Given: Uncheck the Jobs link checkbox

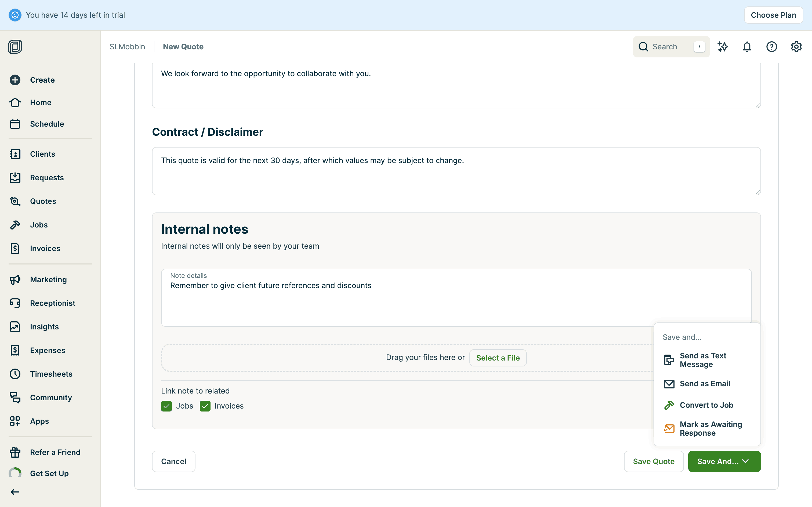Looking at the screenshot, I should point(166,406).
